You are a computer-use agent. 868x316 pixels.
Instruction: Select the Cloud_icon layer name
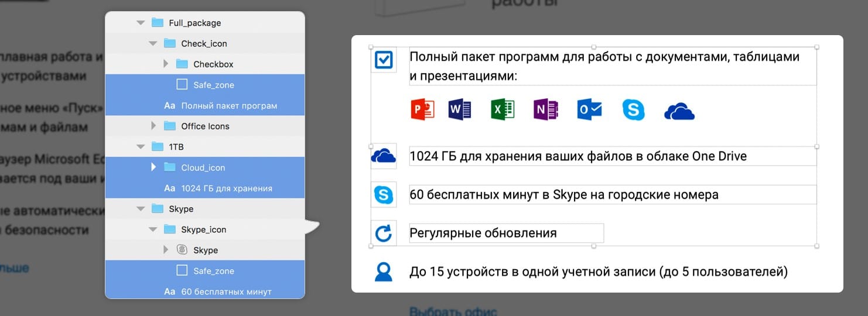[203, 168]
